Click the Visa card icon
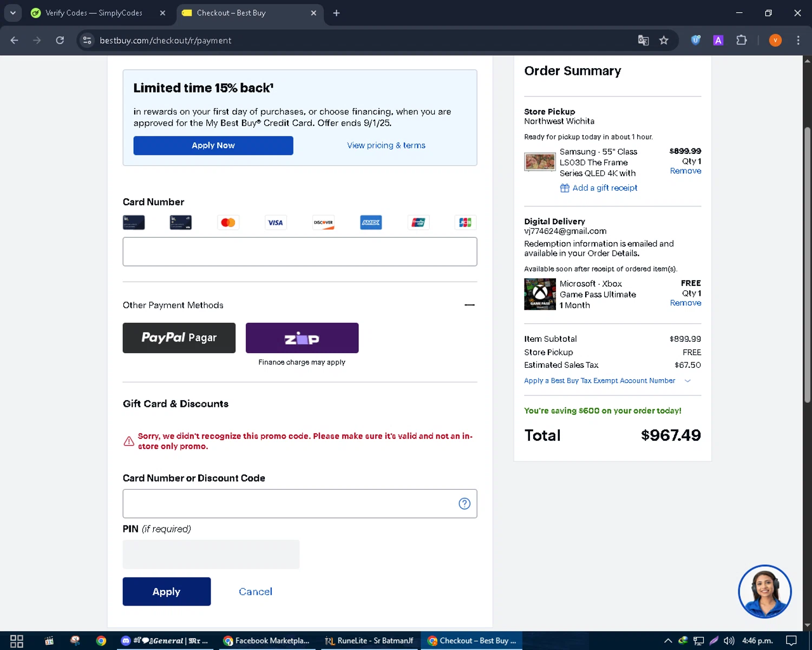The width and height of the screenshot is (812, 650). [276, 223]
